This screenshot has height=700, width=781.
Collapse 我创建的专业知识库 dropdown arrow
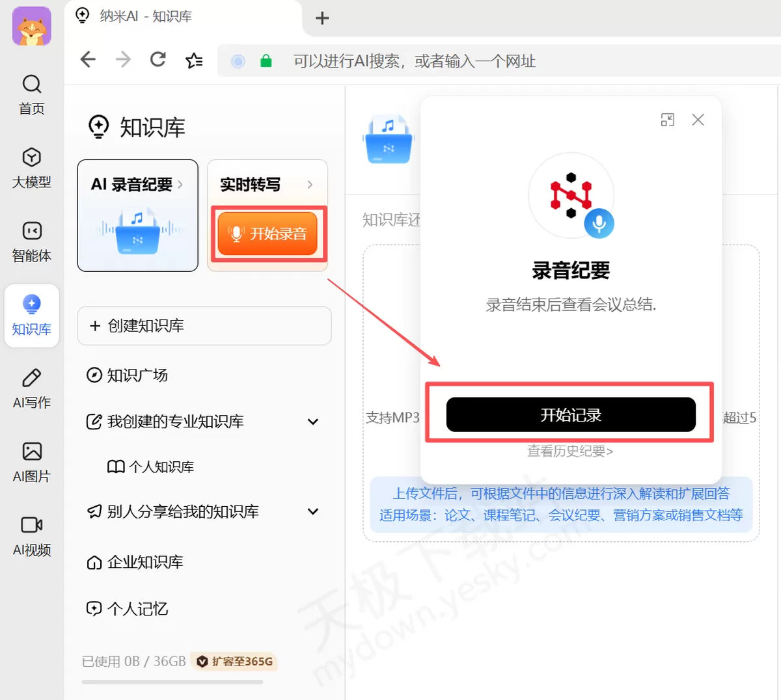[x=313, y=422]
